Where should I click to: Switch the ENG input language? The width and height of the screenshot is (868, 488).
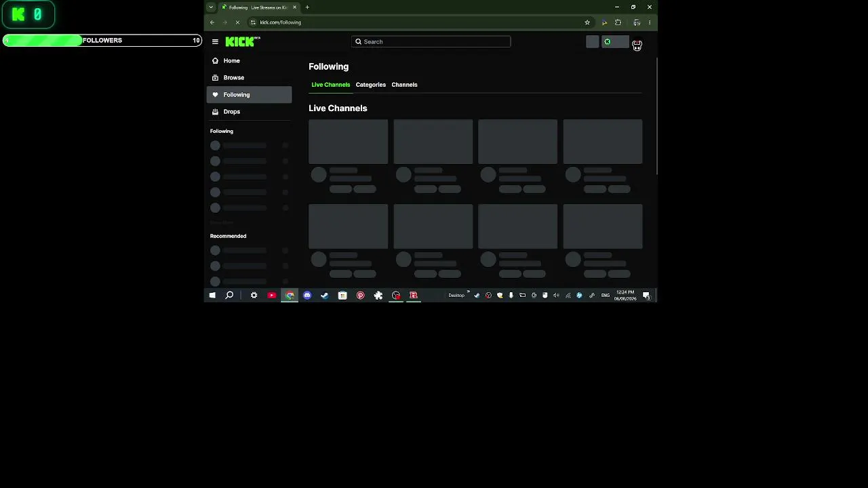point(605,296)
